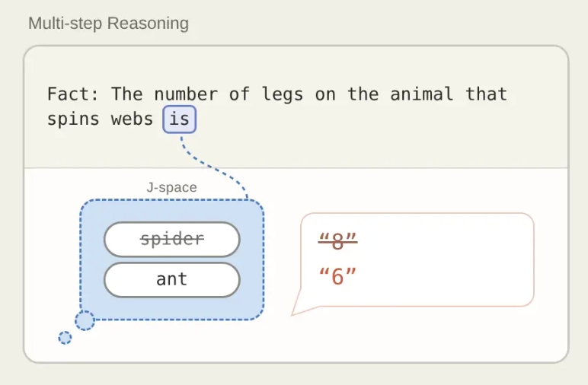Screen dimensions: 588x385
Task: Click the crossed-out "8" output
Action: click(337, 241)
